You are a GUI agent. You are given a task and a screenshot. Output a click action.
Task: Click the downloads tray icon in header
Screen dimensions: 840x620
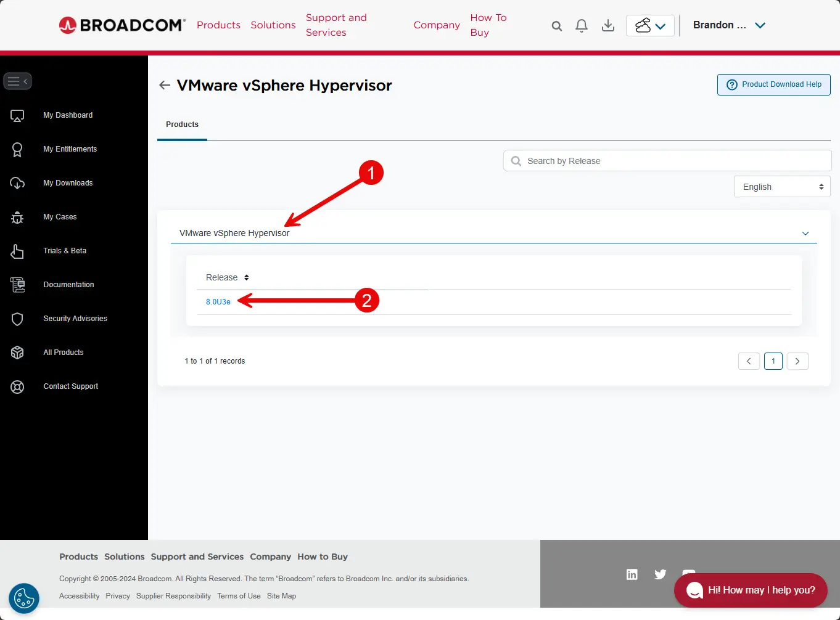pyautogui.click(x=608, y=25)
